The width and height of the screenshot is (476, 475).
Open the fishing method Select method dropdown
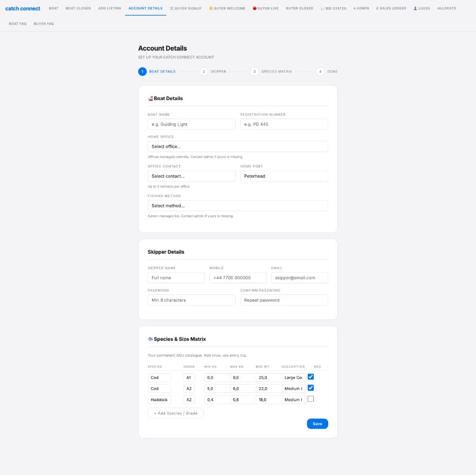coord(238,205)
